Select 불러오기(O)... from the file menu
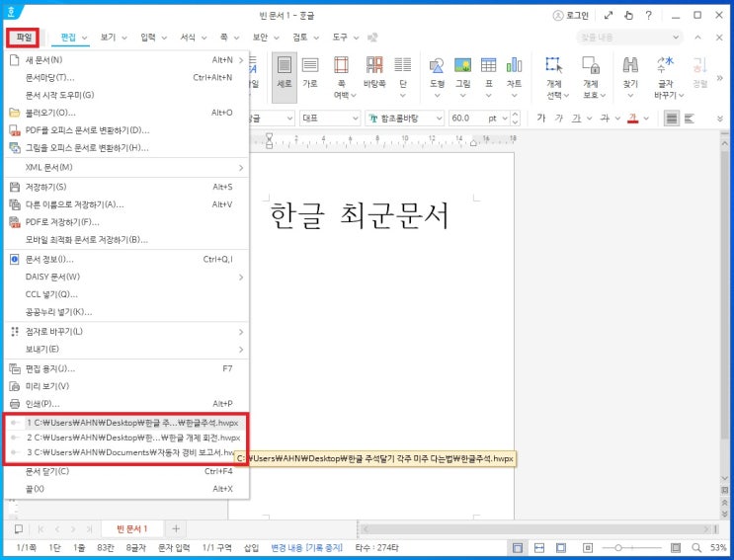The image size is (734, 560). pyautogui.click(x=126, y=113)
